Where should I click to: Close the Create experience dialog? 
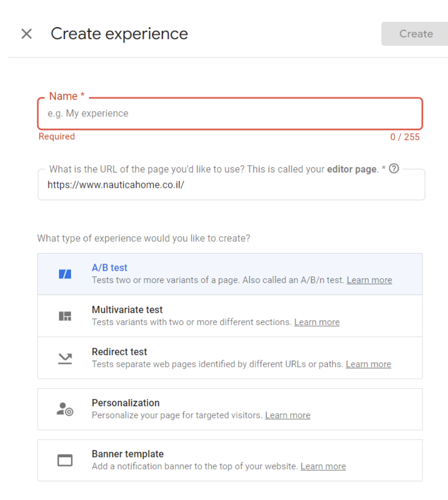coord(26,34)
